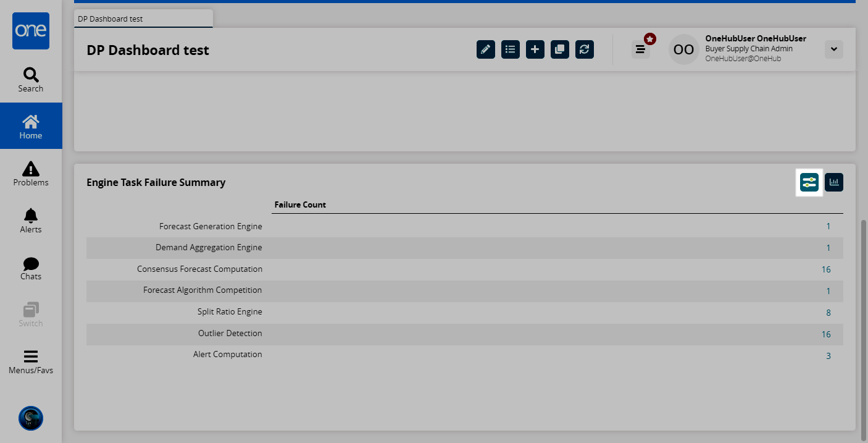Open Consensus Forecast Computation count 16
The width and height of the screenshot is (868, 443).
826,269
